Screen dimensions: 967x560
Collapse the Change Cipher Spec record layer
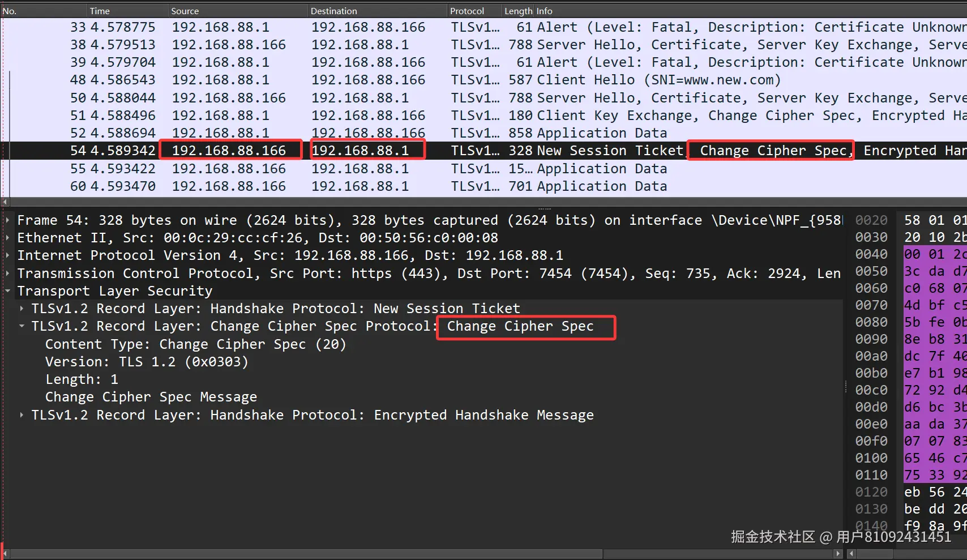click(22, 326)
